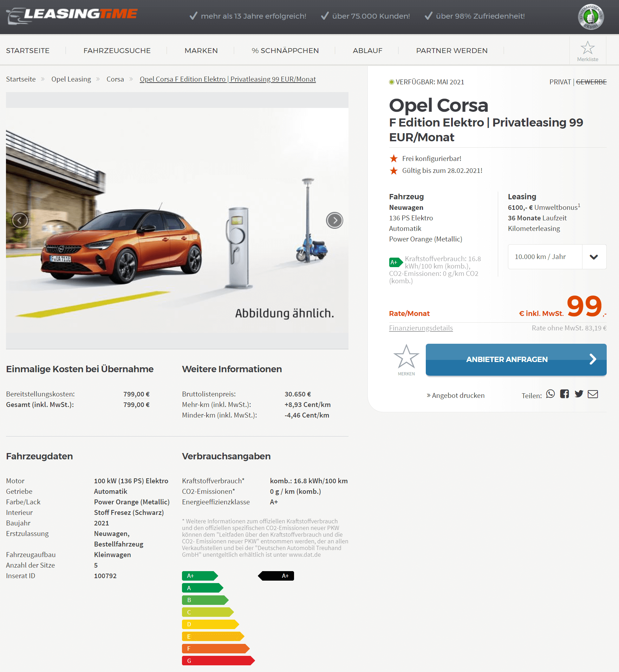Share offer via Twitter icon

[579, 394]
